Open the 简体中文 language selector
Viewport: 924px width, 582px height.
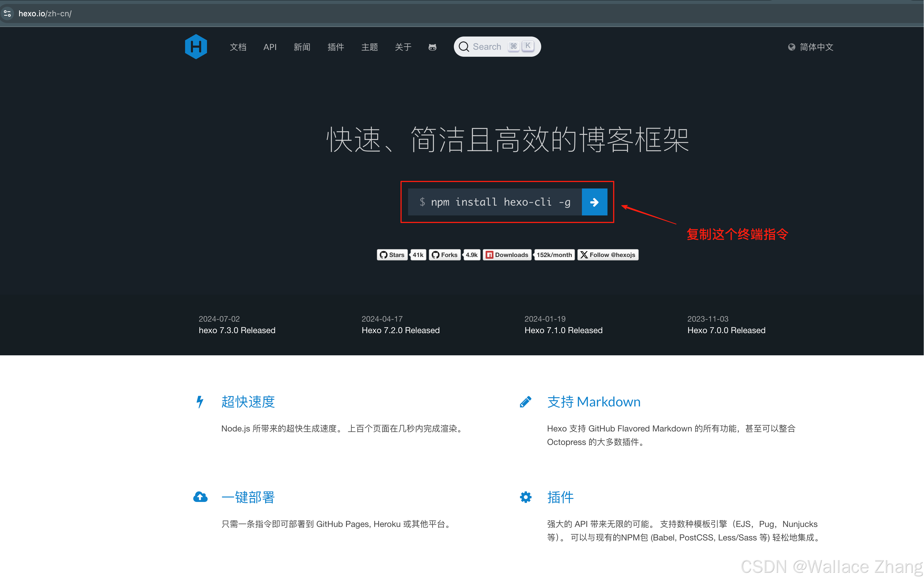pos(811,47)
